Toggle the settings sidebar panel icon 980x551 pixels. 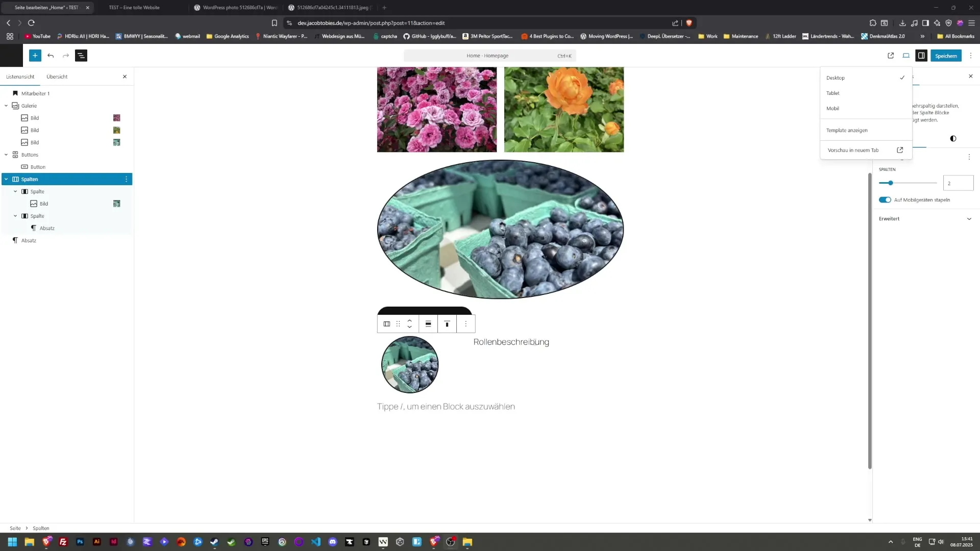pyautogui.click(x=921, y=56)
